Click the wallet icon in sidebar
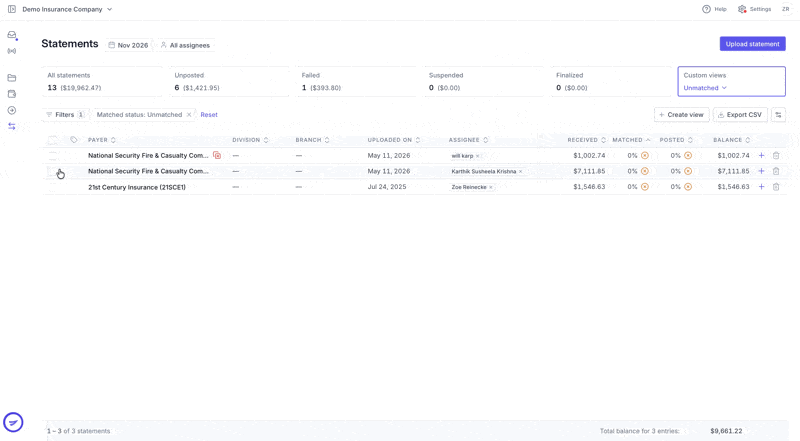Viewport: 800px width, 441px height. tap(12, 94)
